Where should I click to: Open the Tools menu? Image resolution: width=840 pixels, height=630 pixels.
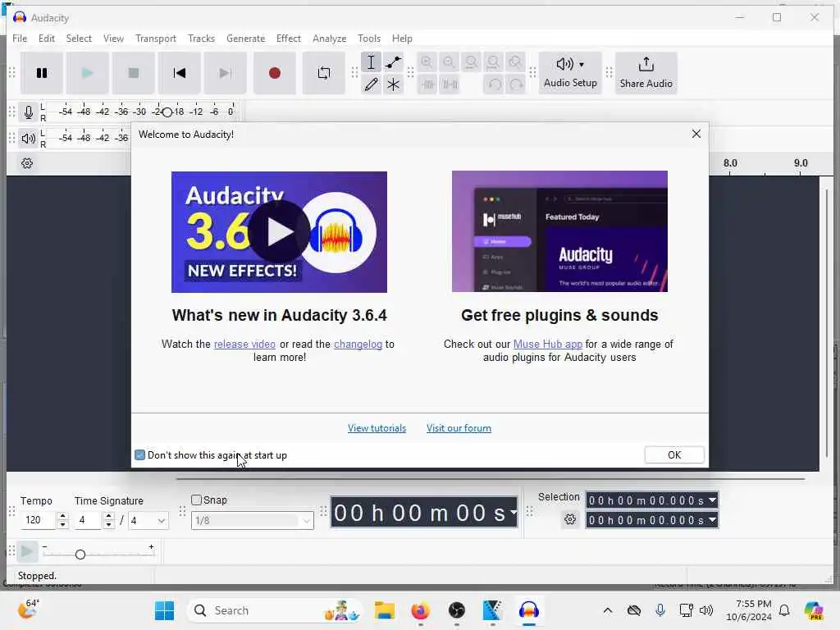[369, 39]
